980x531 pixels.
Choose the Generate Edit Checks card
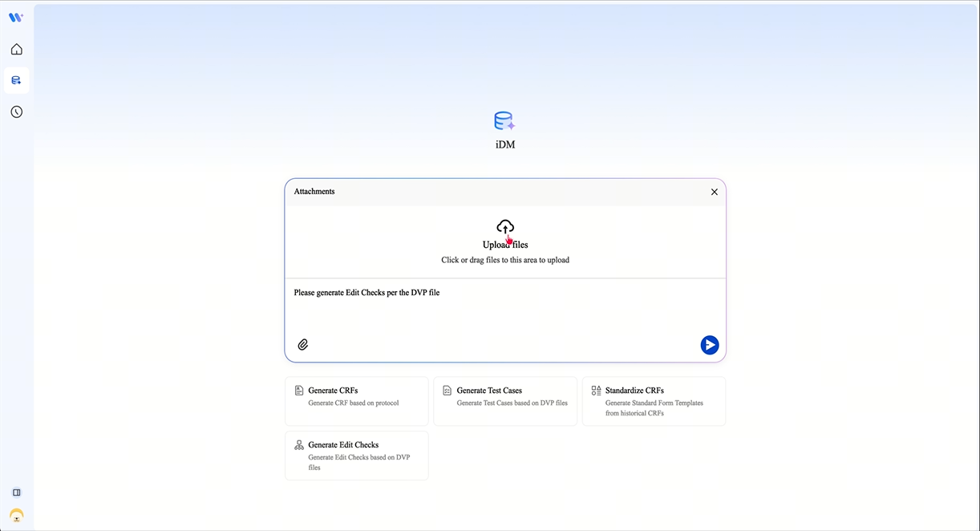[x=357, y=456]
